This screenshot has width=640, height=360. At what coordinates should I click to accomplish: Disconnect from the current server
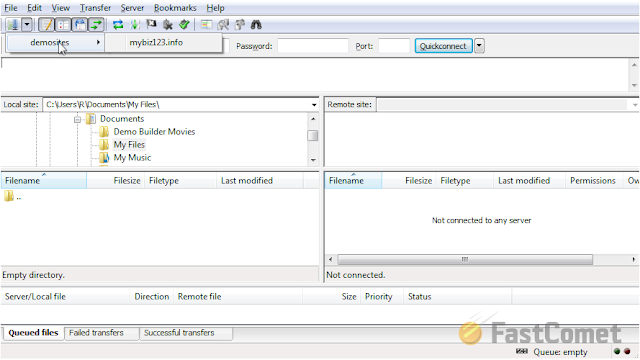pos(168,25)
